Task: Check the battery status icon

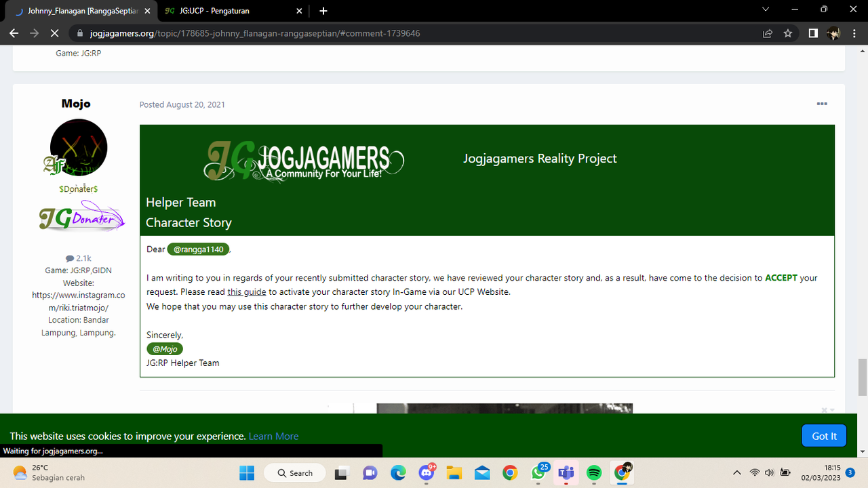Action: click(785, 472)
